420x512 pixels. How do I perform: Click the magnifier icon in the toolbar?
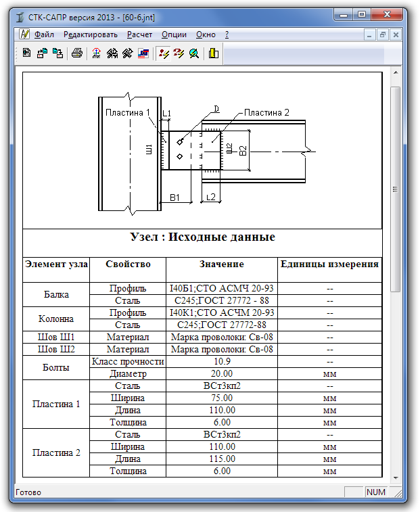coord(194,53)
